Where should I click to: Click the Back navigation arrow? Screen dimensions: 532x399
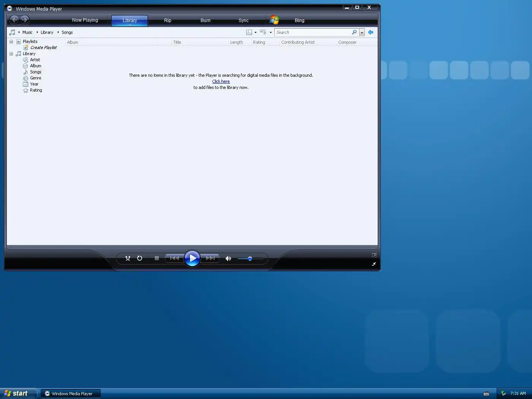click(x=14, y=20)
